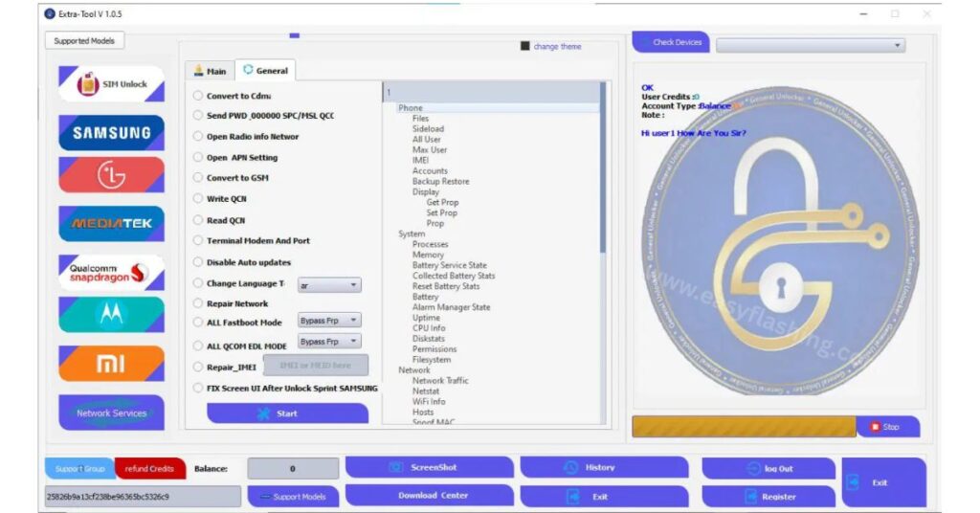Select WiFi Info tree item
980x513 pixels.
pos(429,402)
